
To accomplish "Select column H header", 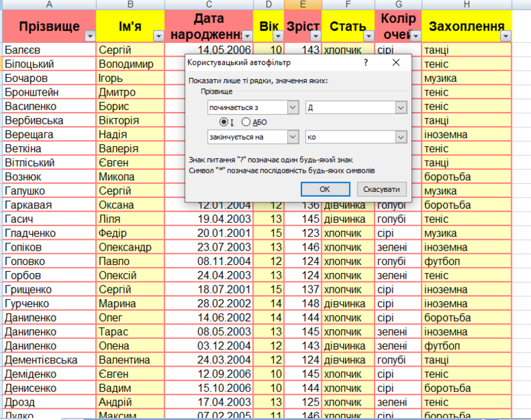I will coord(467,4).
